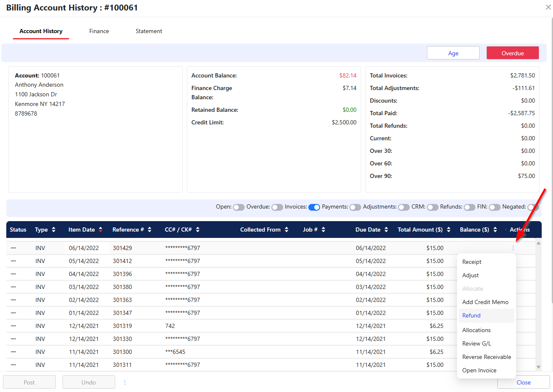Click the $75.00 Over 90 value

pos(527,176)
